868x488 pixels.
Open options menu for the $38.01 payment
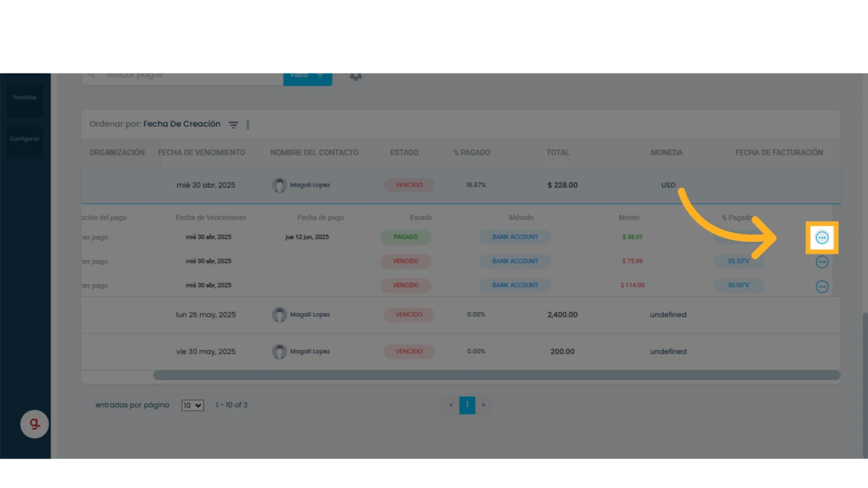tap(822, 238)
